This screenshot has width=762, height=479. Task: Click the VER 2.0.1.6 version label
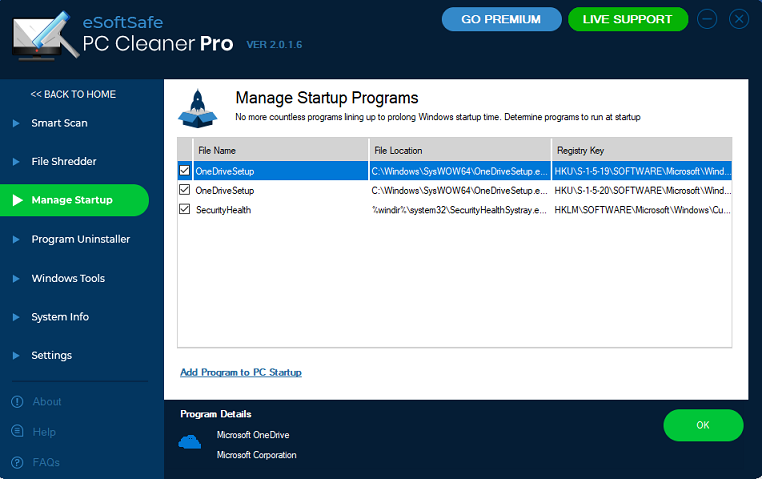pos(274,45)
